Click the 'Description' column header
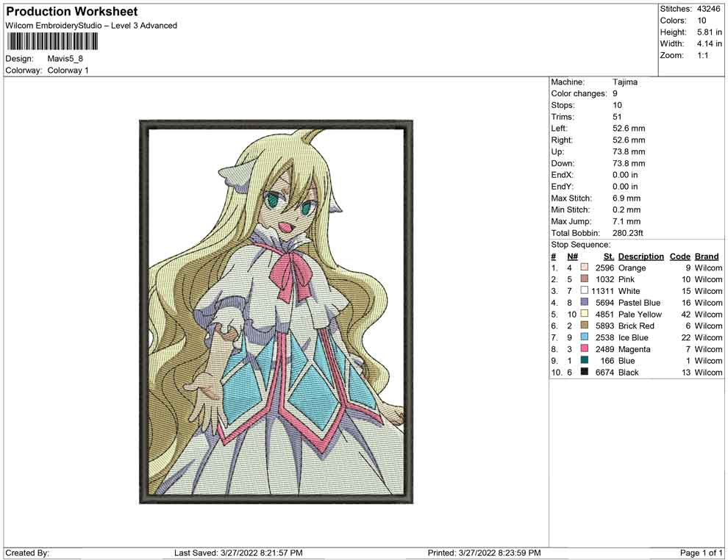The image size is (728, 560). coord(641,256)
